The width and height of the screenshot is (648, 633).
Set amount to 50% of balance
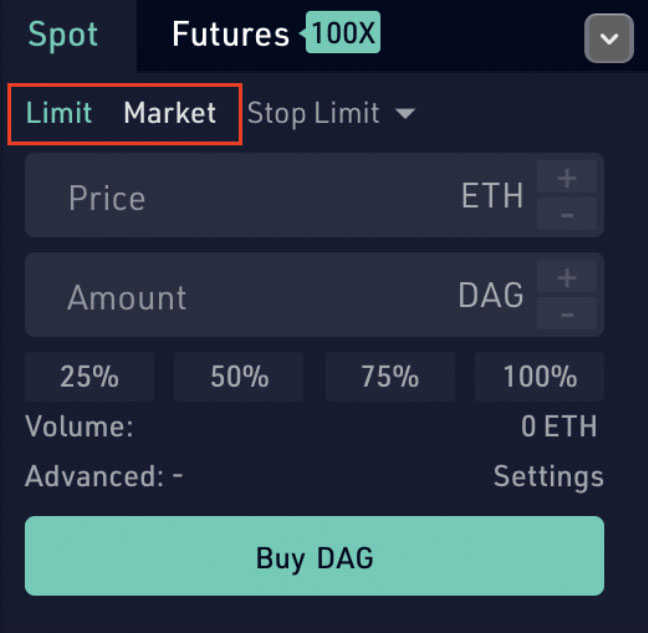(x=239, y=377)
